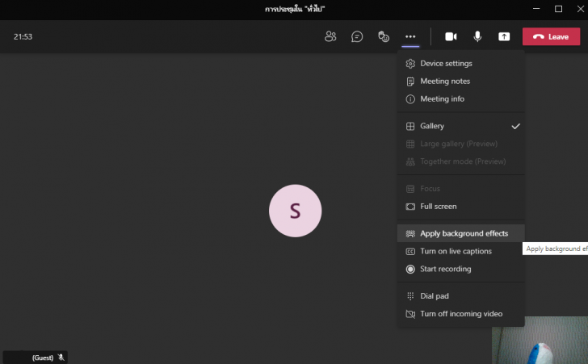588x364 pixels.
Task: Mute the microphone
Action: pyautogui.click(x=477, y=37)
